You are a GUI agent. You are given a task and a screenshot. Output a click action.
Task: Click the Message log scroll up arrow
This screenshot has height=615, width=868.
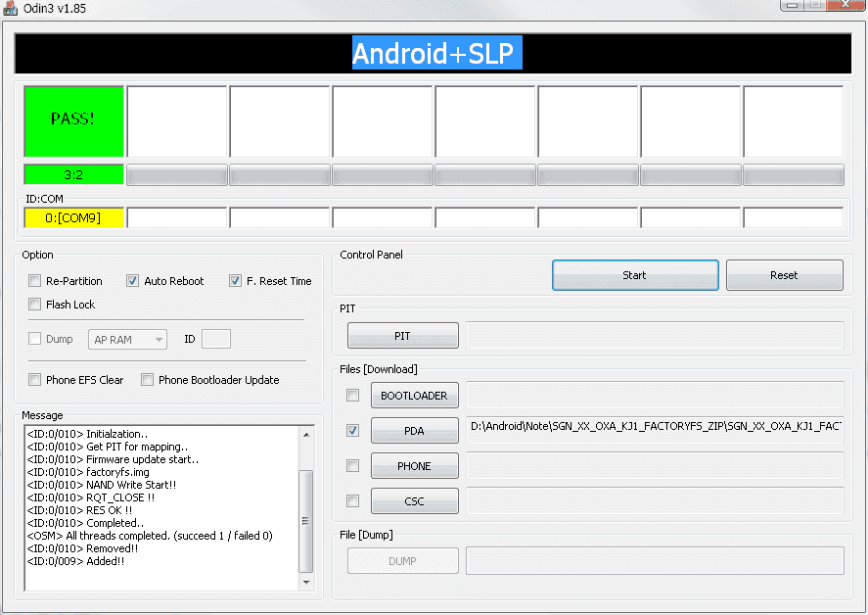tap(306, 435)
